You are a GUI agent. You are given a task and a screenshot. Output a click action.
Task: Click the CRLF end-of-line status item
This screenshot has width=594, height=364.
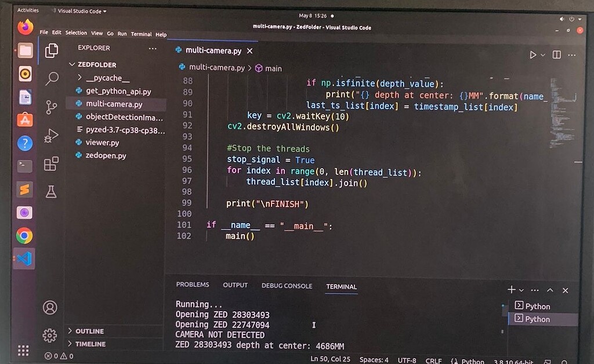click(x=433, y=361)
